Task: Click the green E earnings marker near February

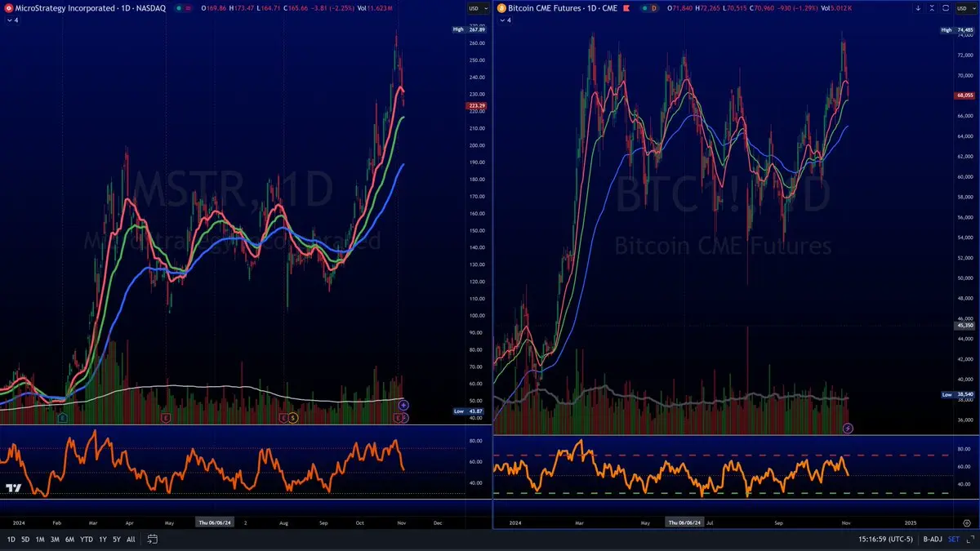Action: point(63,418)
